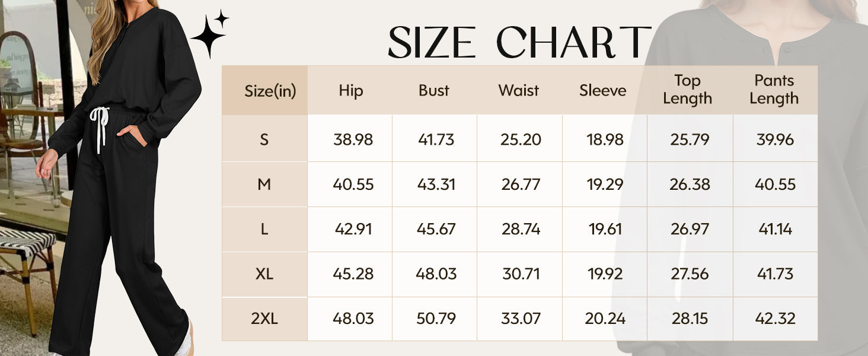Screen dimensions: 868x356
Task: Click the 28.74 waist value for size L
Action: (521, 229)
